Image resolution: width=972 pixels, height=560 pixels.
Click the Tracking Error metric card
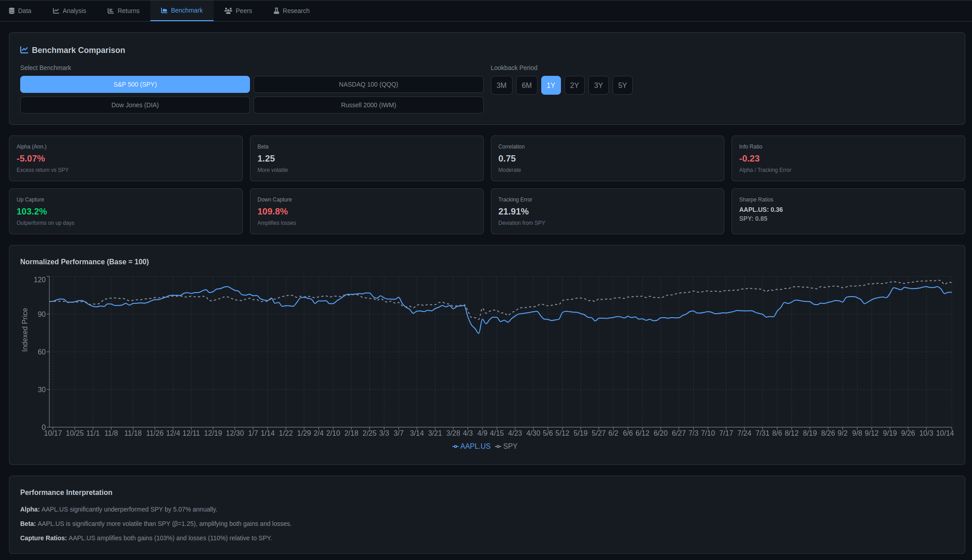(x=607, y=211)
